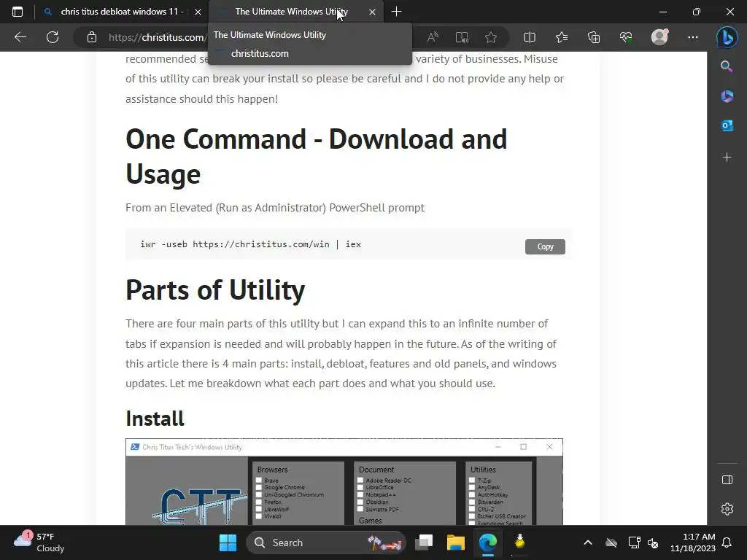Go back to the previous page
747x560 pixels.
pyautogui.click(x=20, y=37)
